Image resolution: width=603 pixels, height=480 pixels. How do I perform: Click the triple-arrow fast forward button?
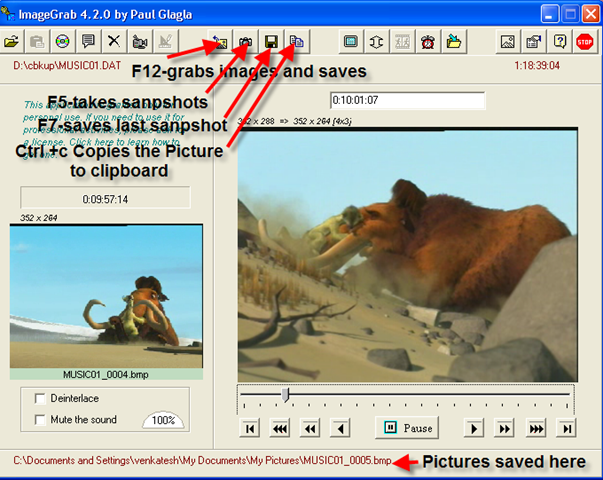pos(536,428)
